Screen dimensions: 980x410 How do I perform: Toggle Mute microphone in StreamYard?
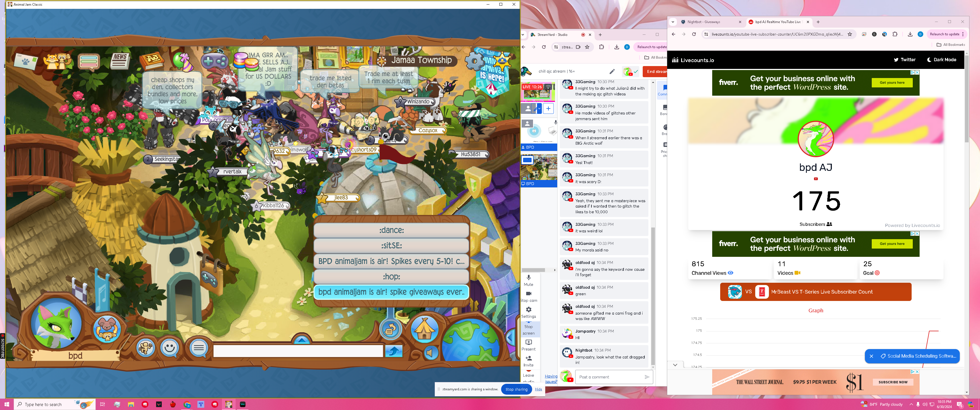click(x=528, y=280)
